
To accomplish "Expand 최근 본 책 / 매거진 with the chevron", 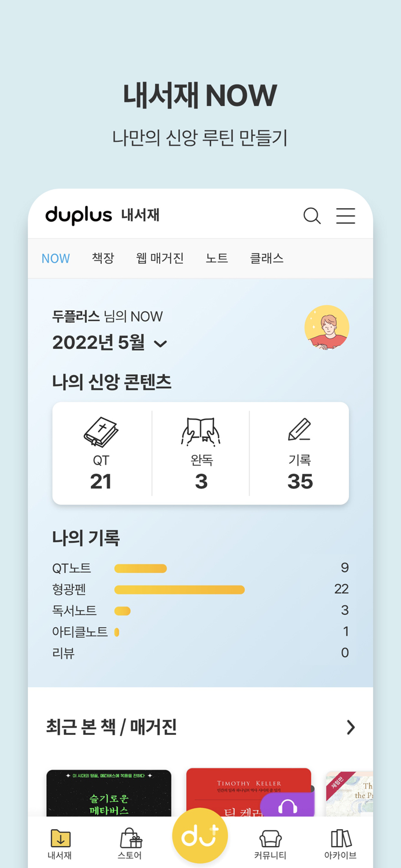I will click(x=351, y=727).
